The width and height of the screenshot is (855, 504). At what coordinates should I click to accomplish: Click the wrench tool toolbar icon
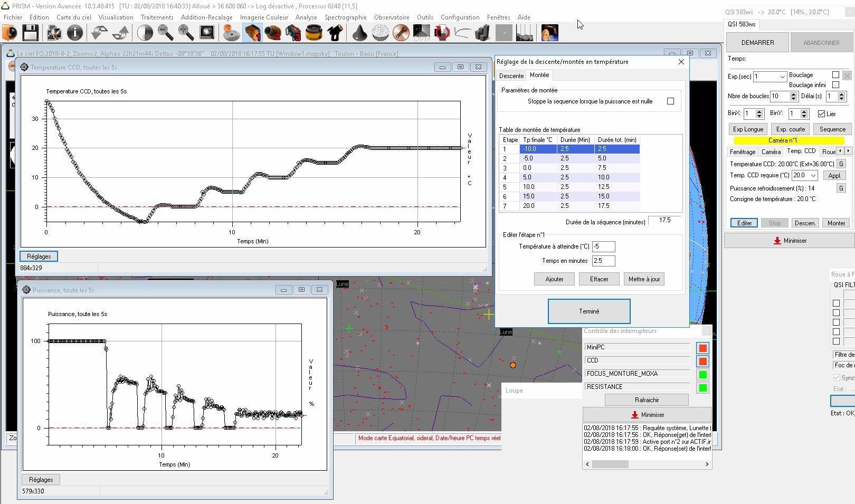click(x=401, y=33)
